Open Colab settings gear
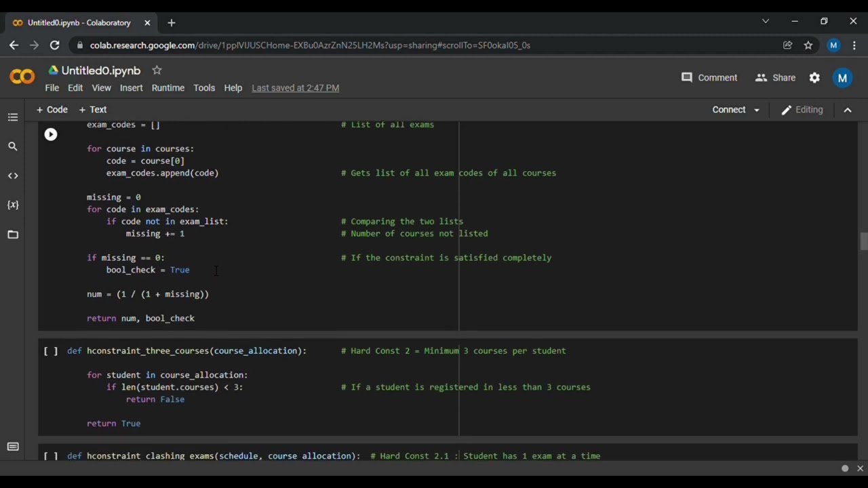This screenshot has width=868, height=488. tap(815, 77)
